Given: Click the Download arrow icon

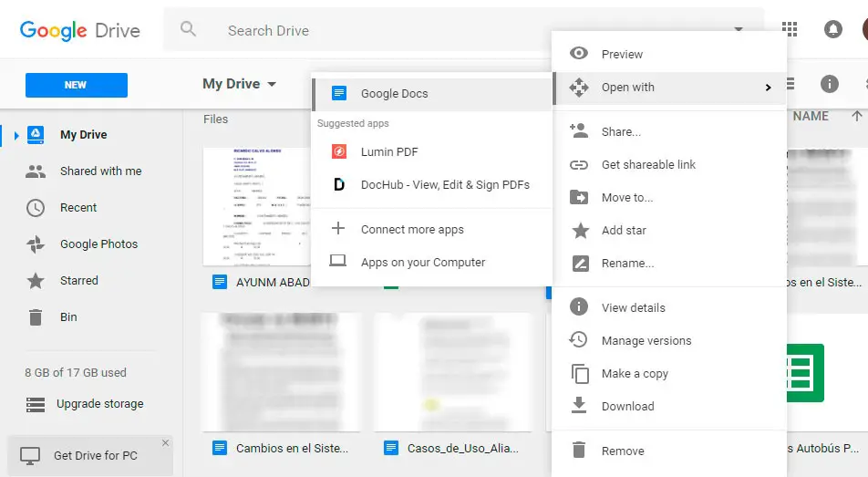Looking at the screenshot, I should 578,405.
